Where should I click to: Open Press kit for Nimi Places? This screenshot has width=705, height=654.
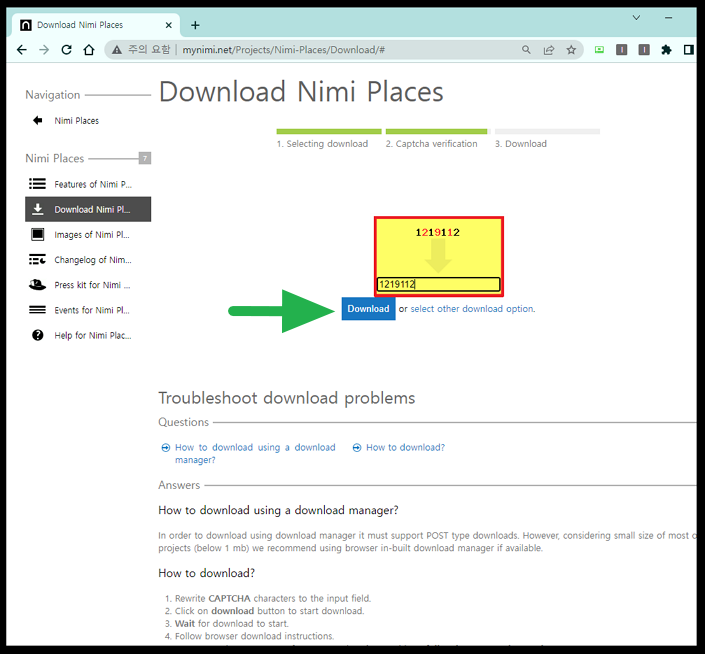[92, 285]
